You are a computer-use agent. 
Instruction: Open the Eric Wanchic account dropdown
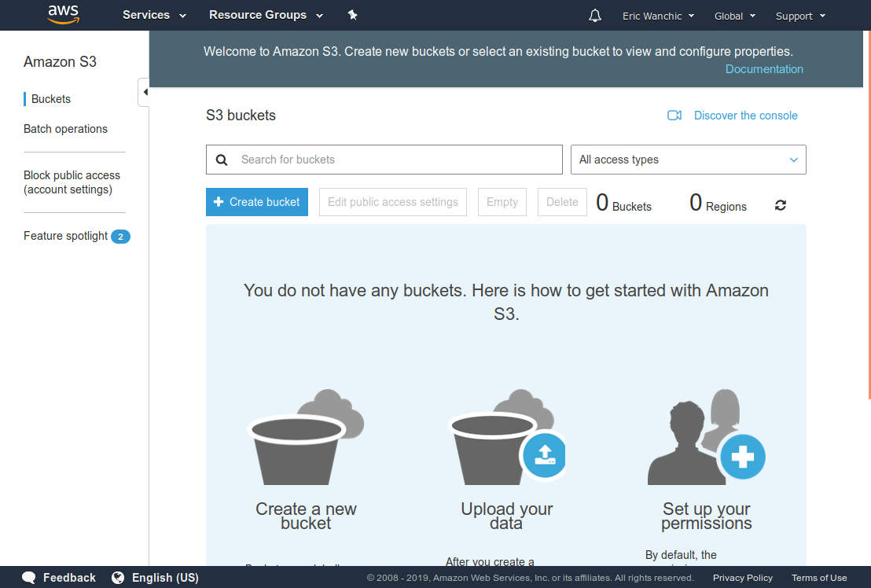coord(658,16)
